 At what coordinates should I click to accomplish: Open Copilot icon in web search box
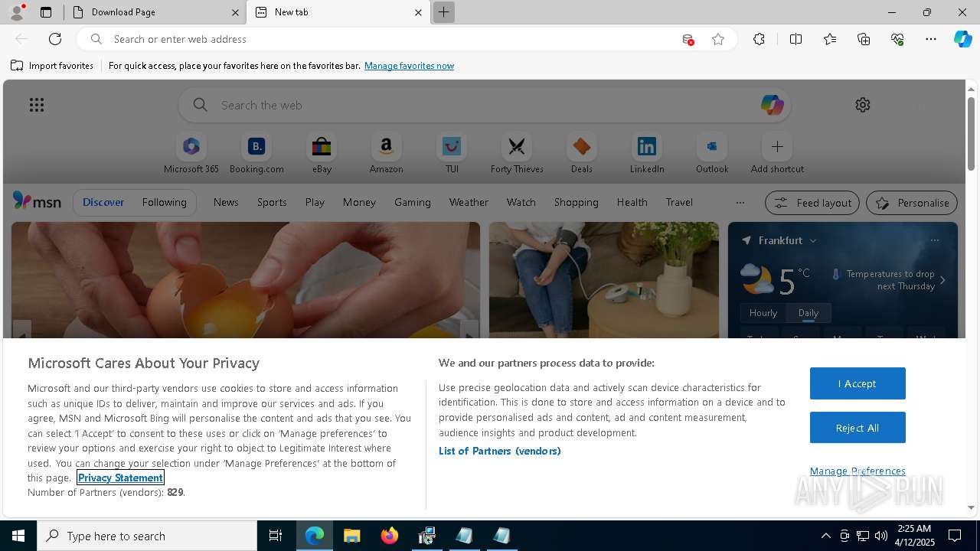772,105
